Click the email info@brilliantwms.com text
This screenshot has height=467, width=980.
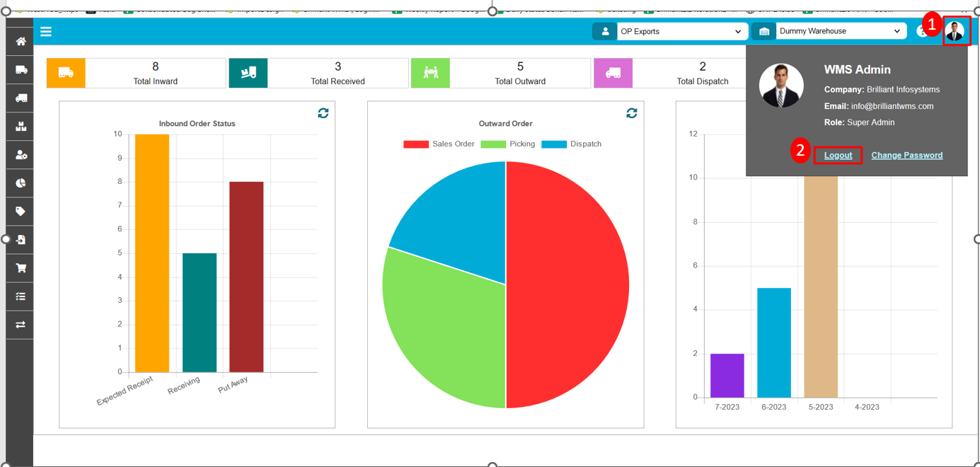pos(892,106)
